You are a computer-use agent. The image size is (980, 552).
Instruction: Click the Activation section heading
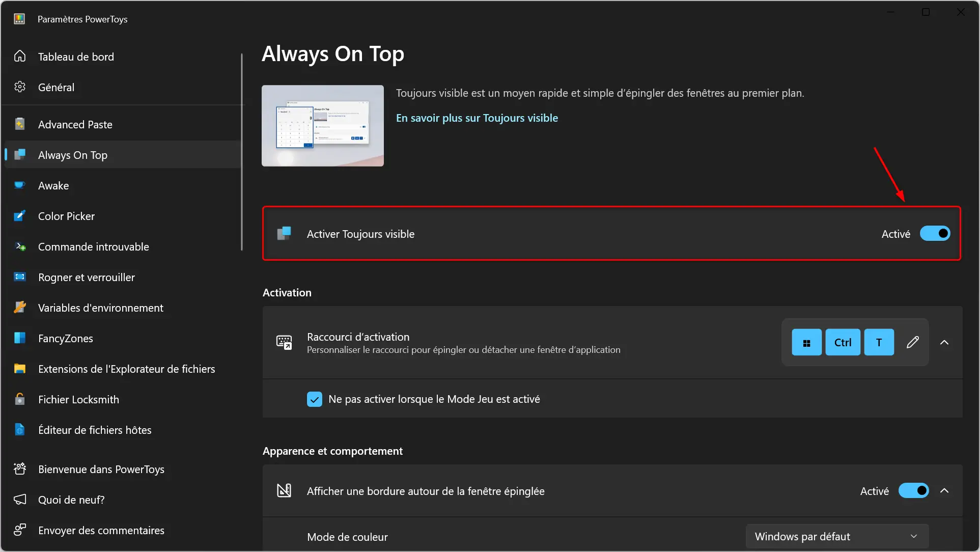click(x=287, y=293)
